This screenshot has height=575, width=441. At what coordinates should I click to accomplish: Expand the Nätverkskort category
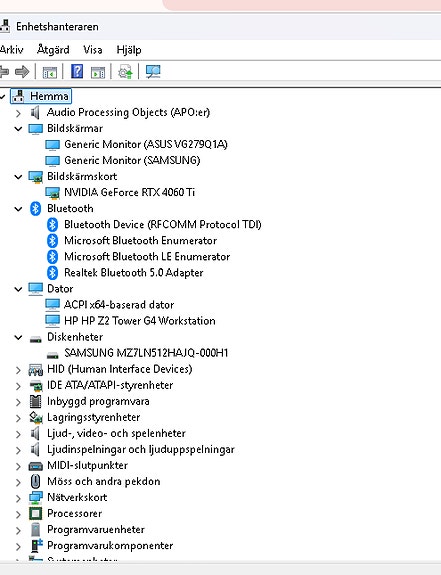pyautogui.click(x=18, y=498)
